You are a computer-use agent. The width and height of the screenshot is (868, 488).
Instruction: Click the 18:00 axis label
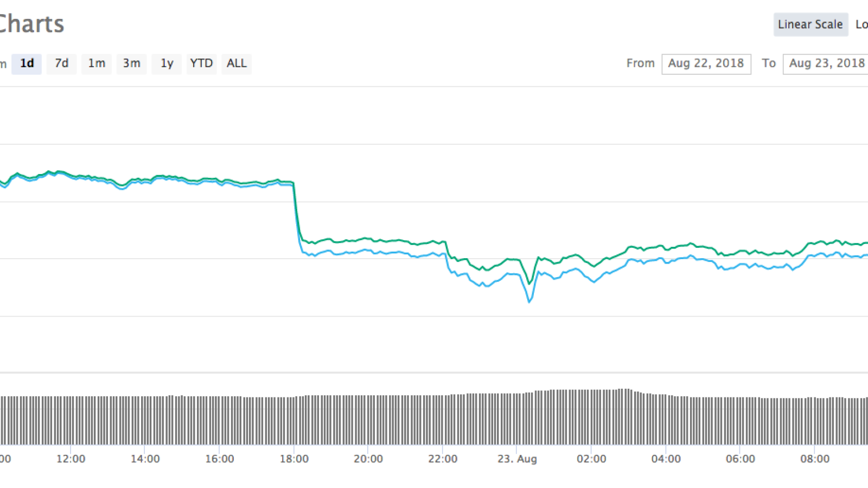[294, 459]
